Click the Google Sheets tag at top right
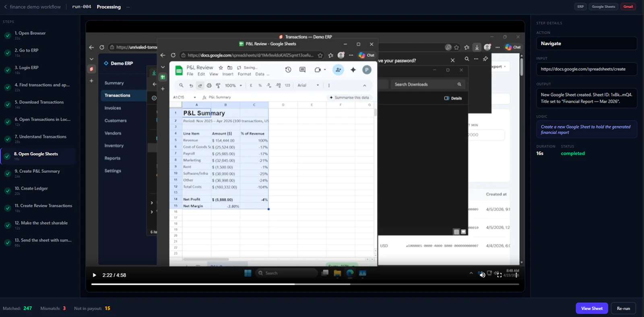This screenshot has height=317, width=644. pos(603,7)
